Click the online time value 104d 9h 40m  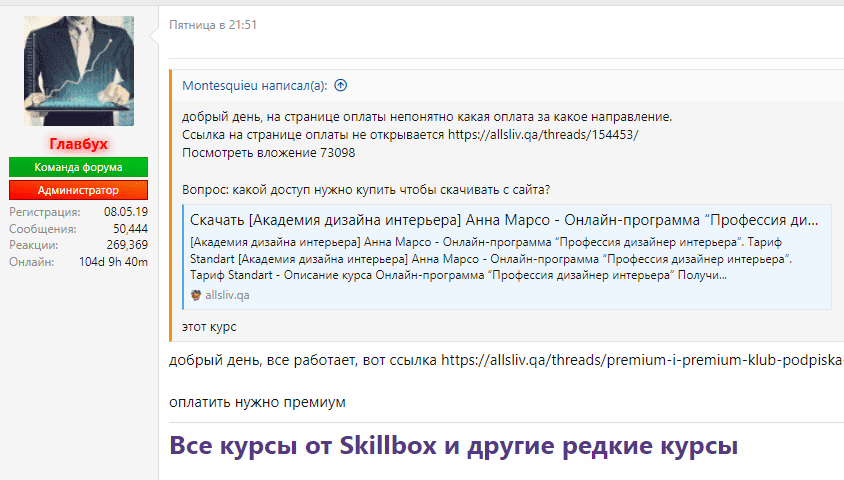click(113, 262)
